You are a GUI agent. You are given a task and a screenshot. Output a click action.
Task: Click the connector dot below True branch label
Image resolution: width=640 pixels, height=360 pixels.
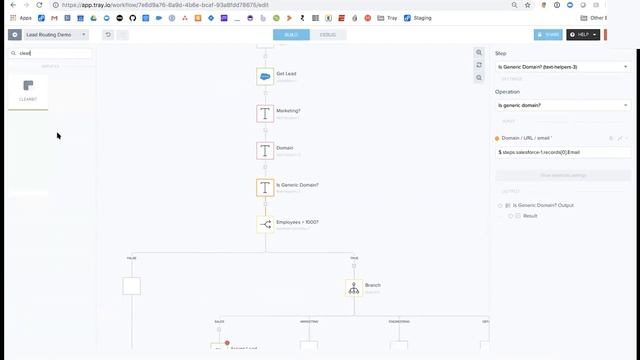(x=354, y=266)
